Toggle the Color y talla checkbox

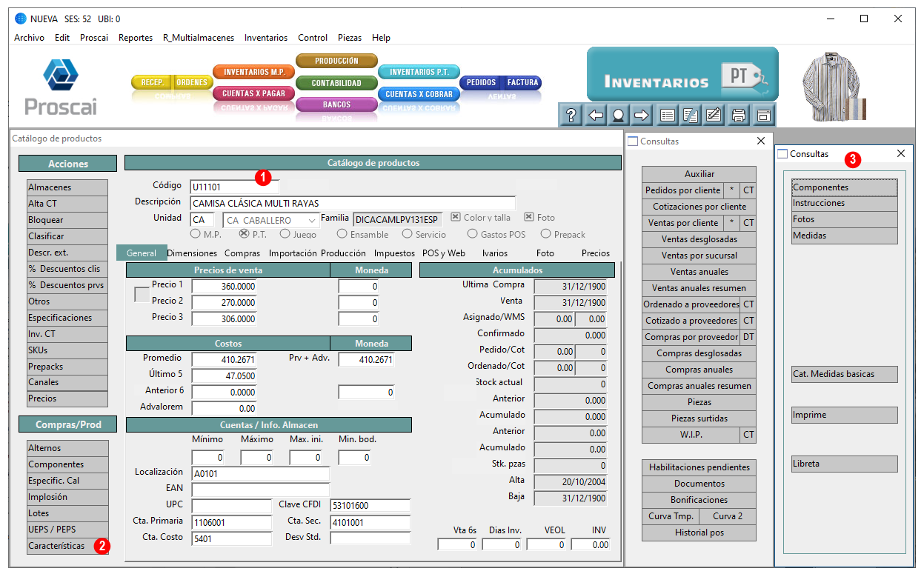click(x=456, y=217)
